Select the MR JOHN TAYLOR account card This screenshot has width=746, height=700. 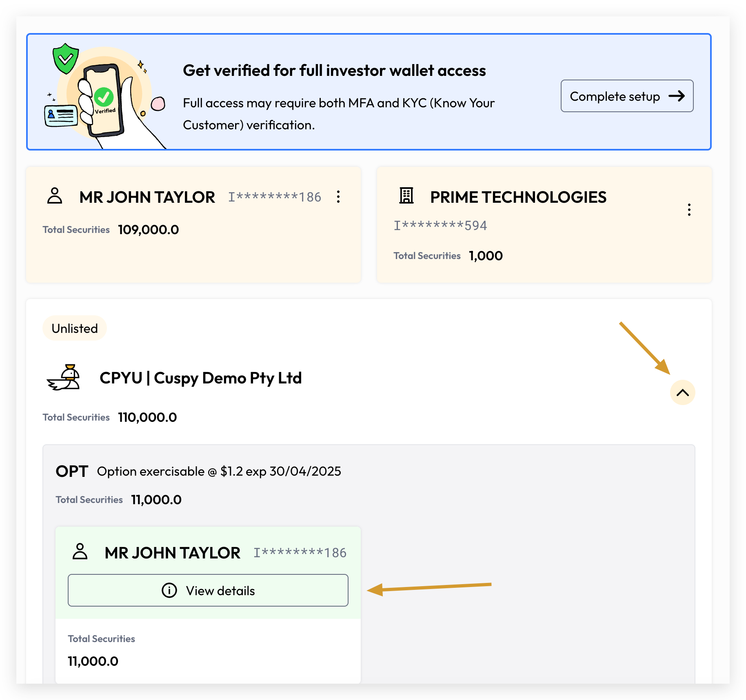pyautogui.click(x=193, y=224)
